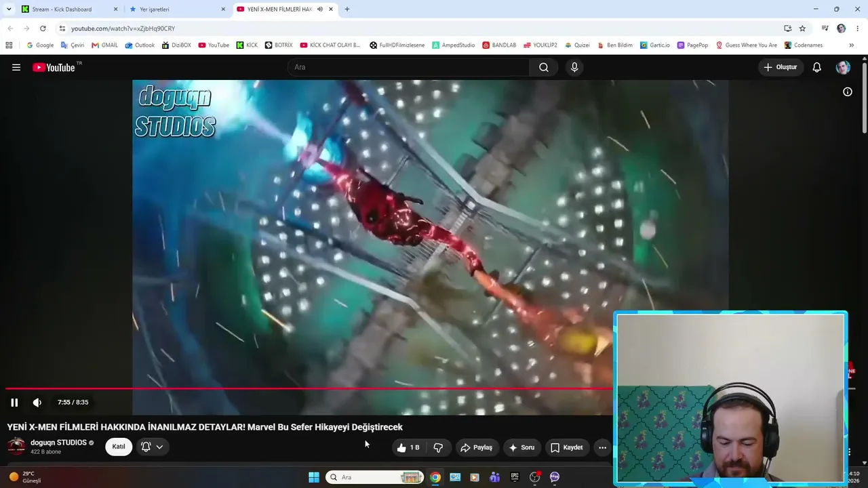The width and height of the screenshot is (868, 488).
Task: Open the FullHDFilmizlesene bookmark
Action: pos(397,45)
